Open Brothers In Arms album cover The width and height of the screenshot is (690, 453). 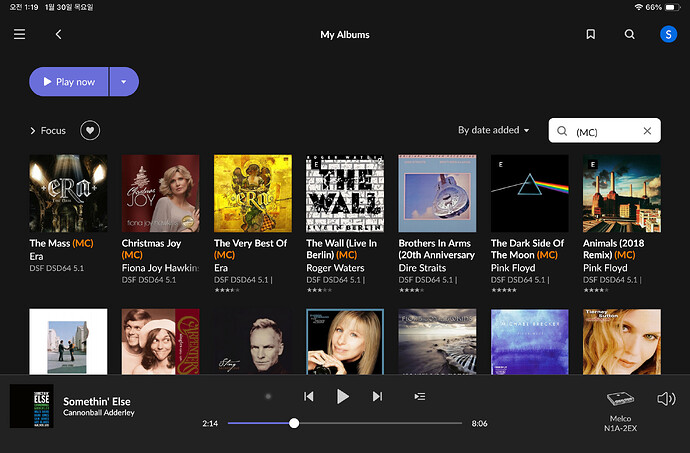[437, 193]
